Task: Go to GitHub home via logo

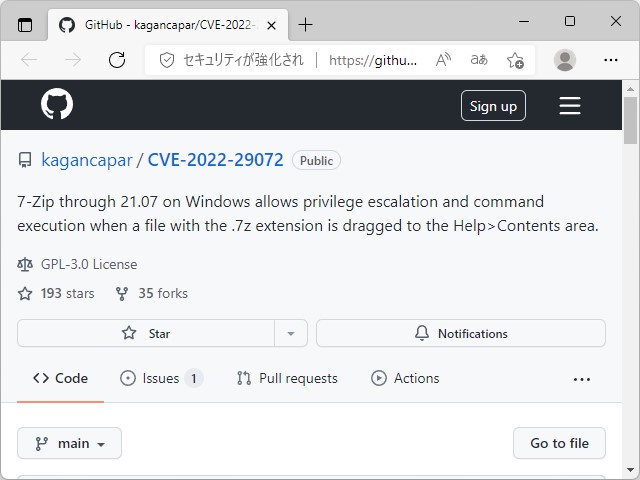Action: click(57, 104)
